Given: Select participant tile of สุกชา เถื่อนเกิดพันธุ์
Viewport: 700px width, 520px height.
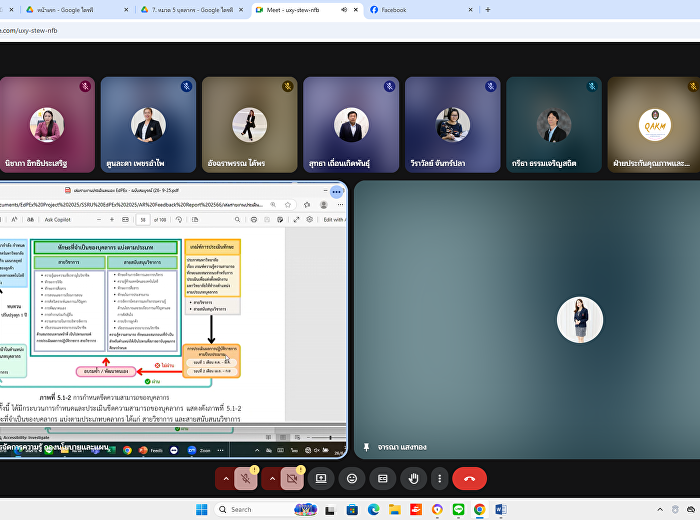Looking at the screenshot, I should click(x=350, y=124).
